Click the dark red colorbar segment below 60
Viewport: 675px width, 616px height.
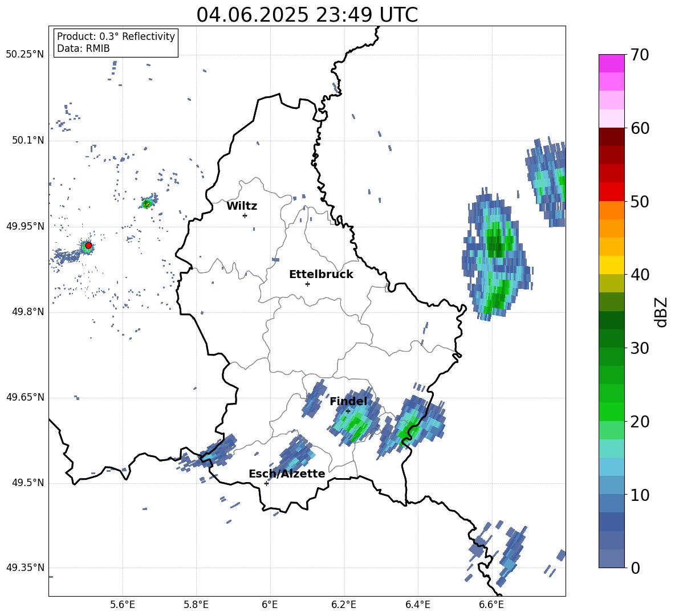(x=611, y=137)
